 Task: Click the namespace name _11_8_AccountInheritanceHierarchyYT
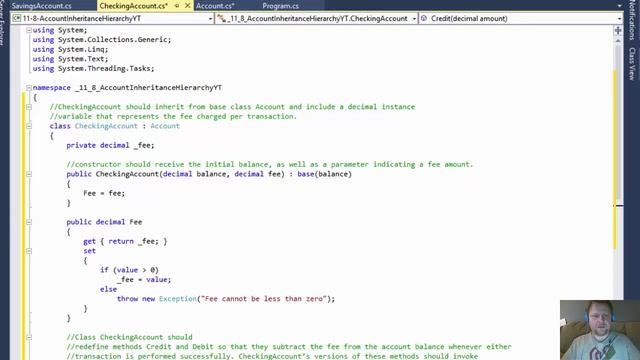point(149,88)
